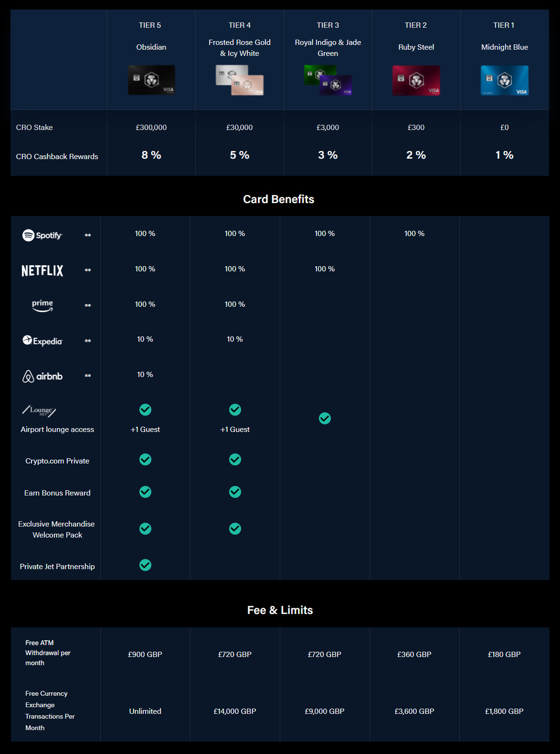Viewport: 560px width, 754px height.
Task: Click the TIER 3 header
Action: [x=328, y=25]
